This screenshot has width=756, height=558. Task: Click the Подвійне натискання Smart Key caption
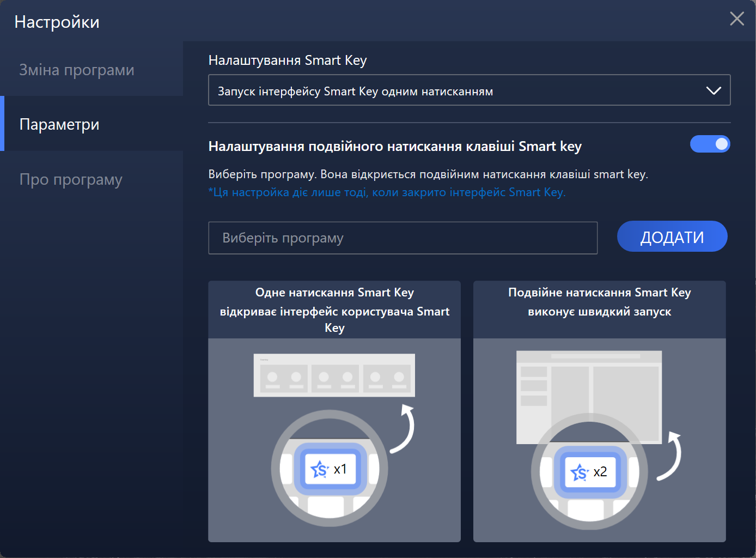pyautogui.click(x=600, y=302)
